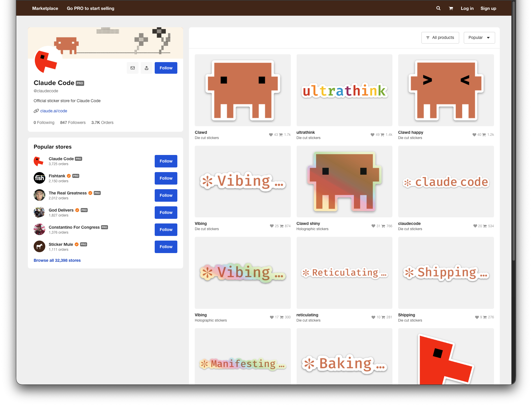Select Go PRO to start selling

(x=91, y=8)
